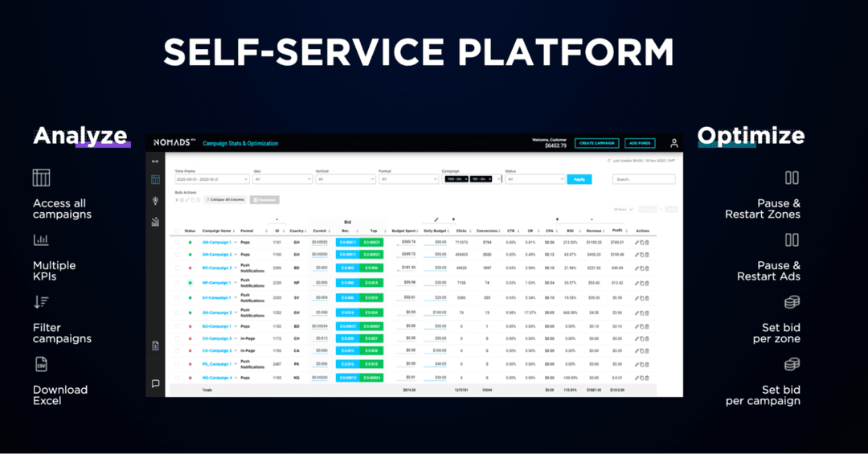
Task: Click the blue Apply filter button
Action: click(579, 179)
